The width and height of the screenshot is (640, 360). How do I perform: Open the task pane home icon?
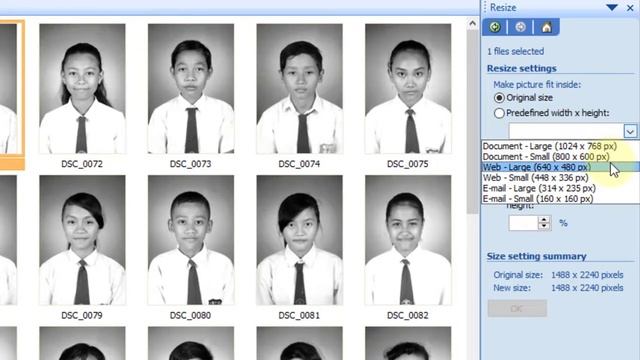pyautogui.click(x=546, y=27)
